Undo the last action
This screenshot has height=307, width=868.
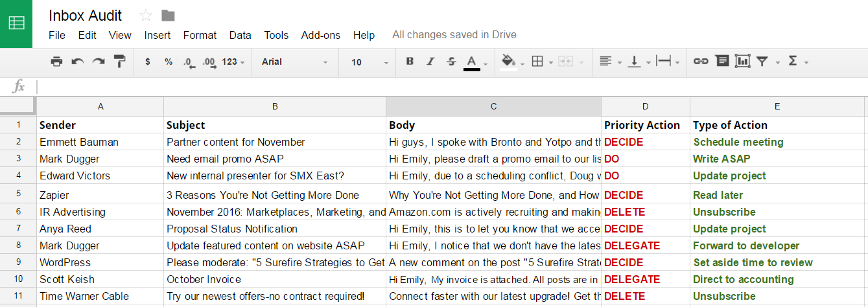coord(78,62)
